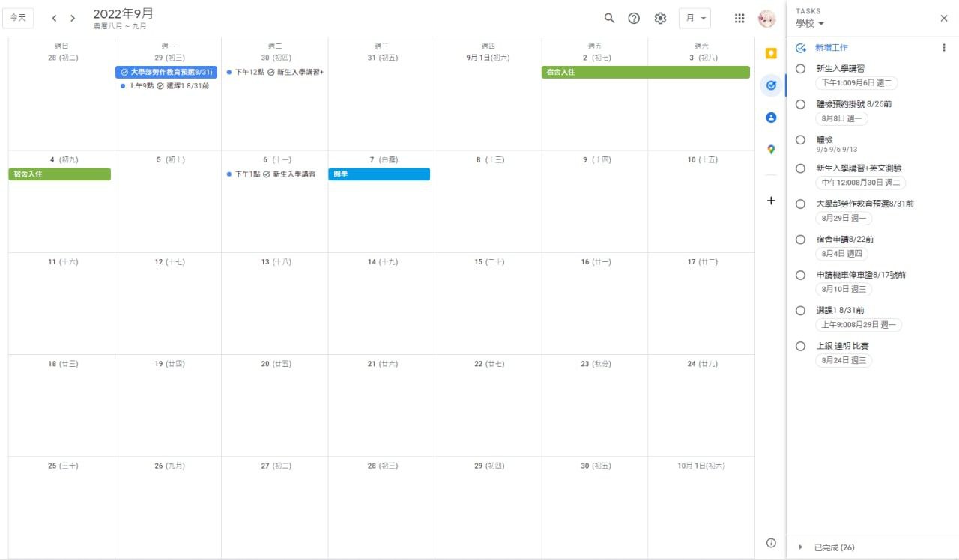Open the support help icon
This screenshot has height=560, width=959.
[x=634, y=18]
